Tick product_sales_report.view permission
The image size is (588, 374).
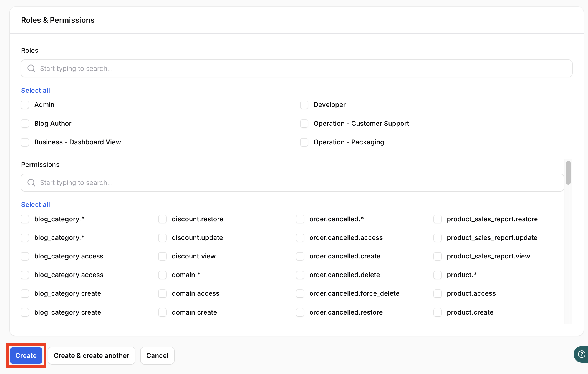[438, 256]
